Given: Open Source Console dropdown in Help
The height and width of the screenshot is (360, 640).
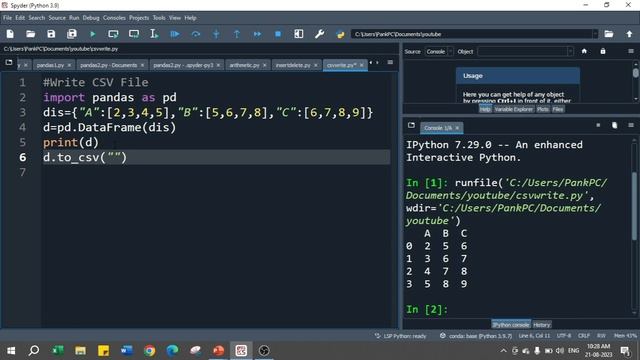Looking at the screenshot, I should coord(439,51).
